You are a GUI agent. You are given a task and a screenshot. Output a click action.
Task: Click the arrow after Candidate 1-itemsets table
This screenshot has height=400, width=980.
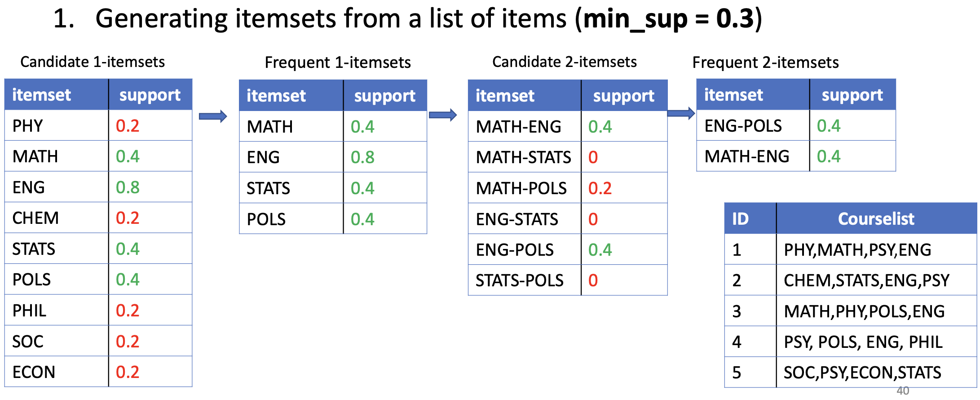213,116
